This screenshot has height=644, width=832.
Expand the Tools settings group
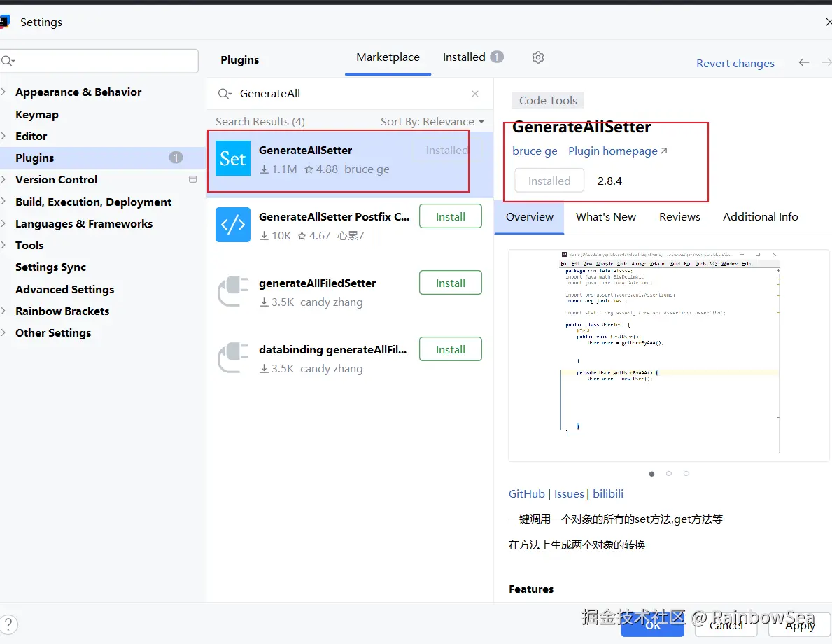(x=3, y=245)
